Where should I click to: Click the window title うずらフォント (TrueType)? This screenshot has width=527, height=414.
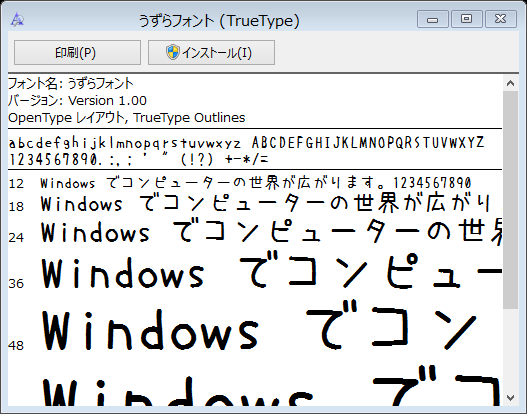coord(219,21)
